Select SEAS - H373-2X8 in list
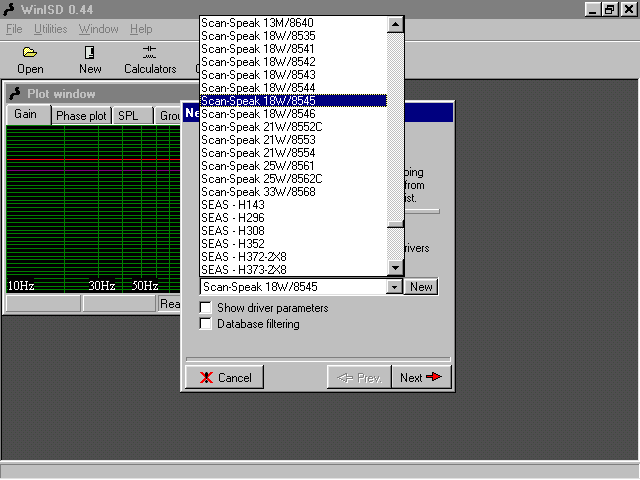Viewport: 640px width, 480px height. coord(293,270)
